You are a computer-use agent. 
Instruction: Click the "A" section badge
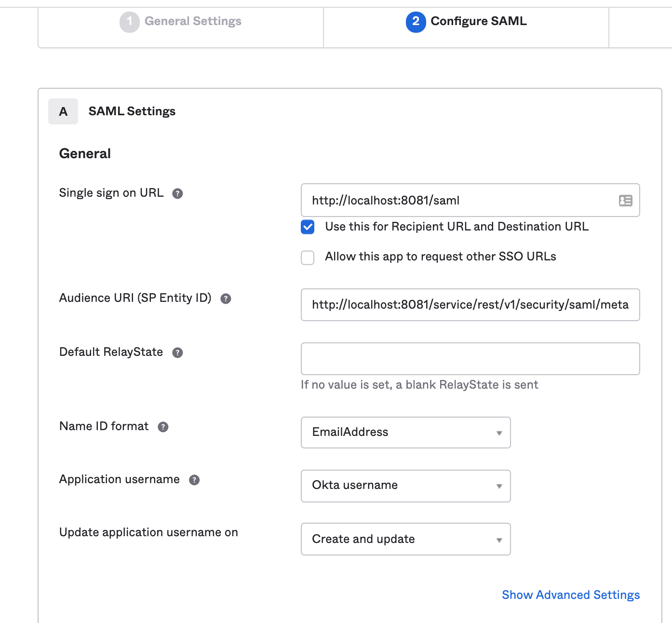tap(63, 111)
